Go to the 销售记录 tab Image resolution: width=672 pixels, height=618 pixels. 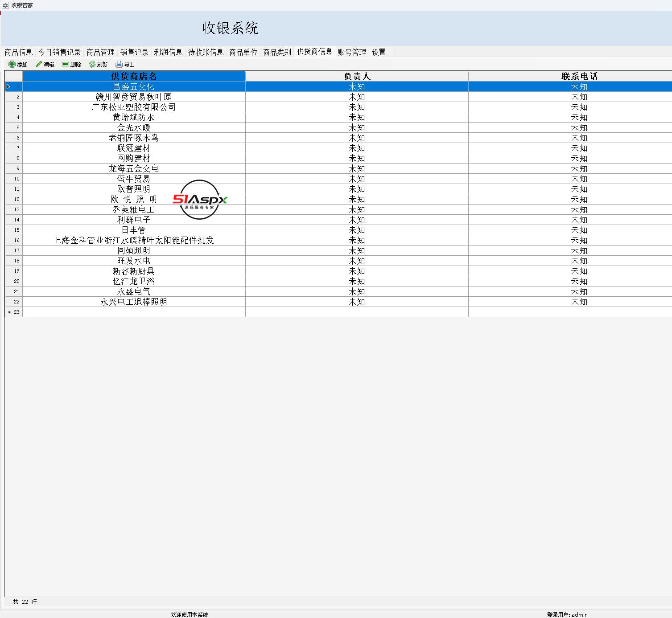pos(134,52)
